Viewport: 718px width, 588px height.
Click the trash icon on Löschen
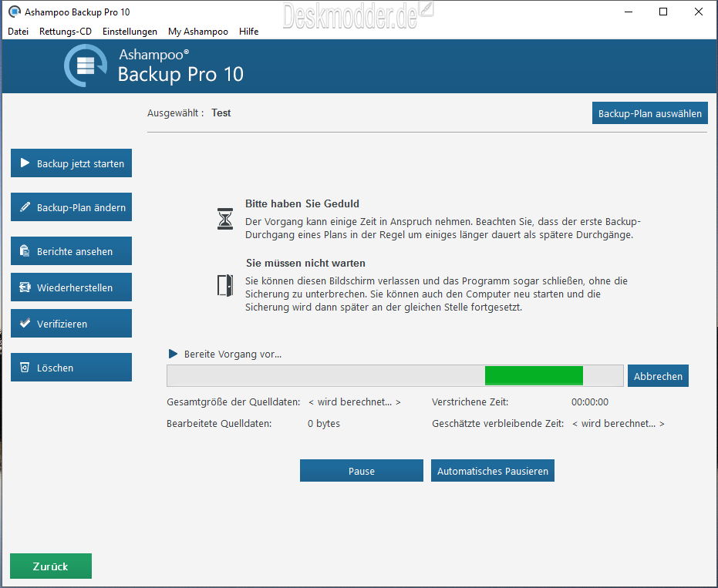[x=25, y=367]
